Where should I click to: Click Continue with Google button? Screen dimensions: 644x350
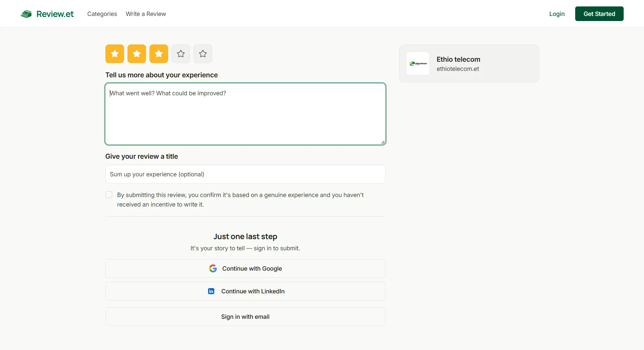[x=245, y=269]
